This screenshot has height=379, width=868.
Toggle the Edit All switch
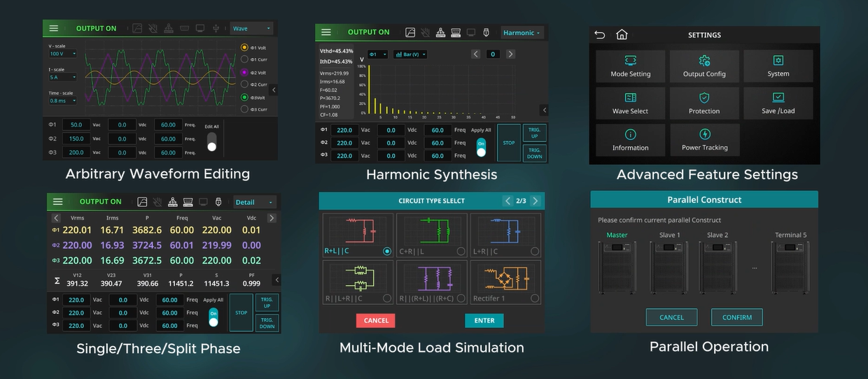[212, 143]
